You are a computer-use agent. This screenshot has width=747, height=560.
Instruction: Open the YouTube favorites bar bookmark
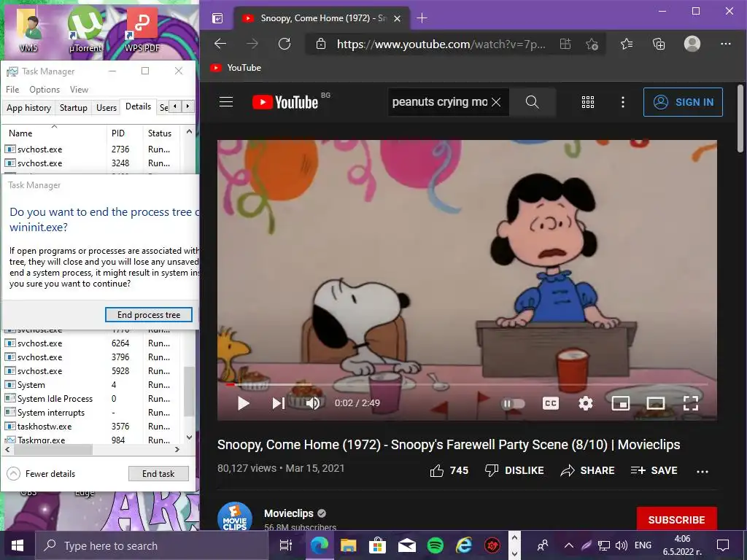click(236, 68)
